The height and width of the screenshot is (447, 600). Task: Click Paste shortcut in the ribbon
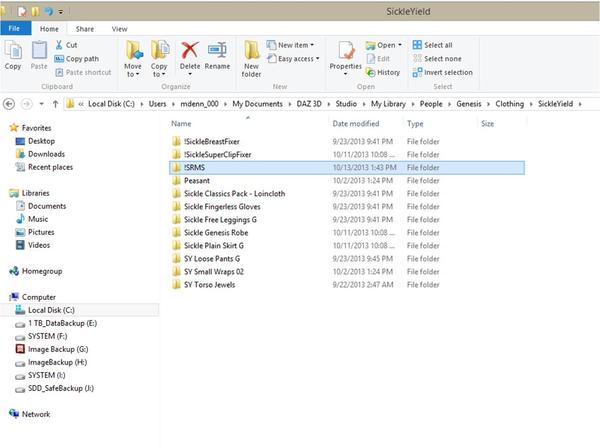(83, 72)
